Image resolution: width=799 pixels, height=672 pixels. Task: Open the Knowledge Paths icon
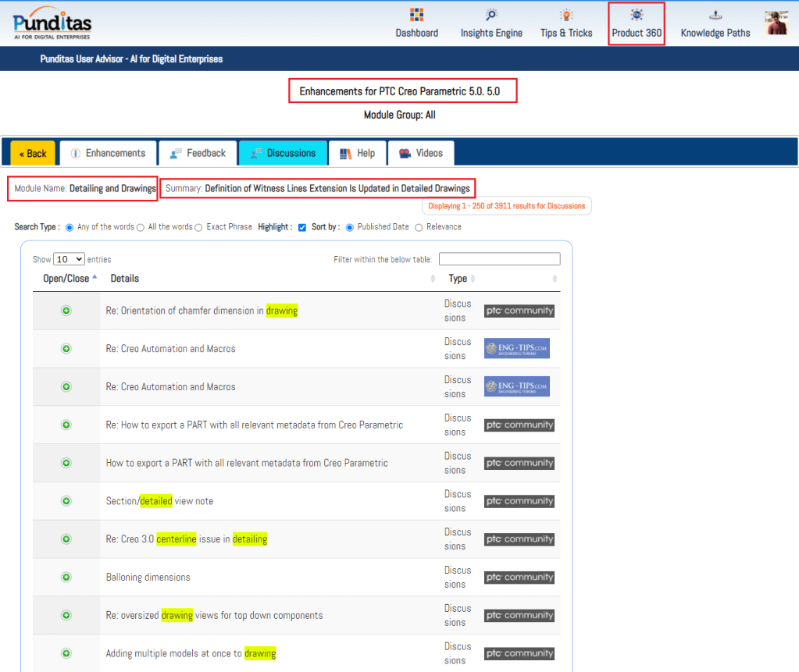715,16
